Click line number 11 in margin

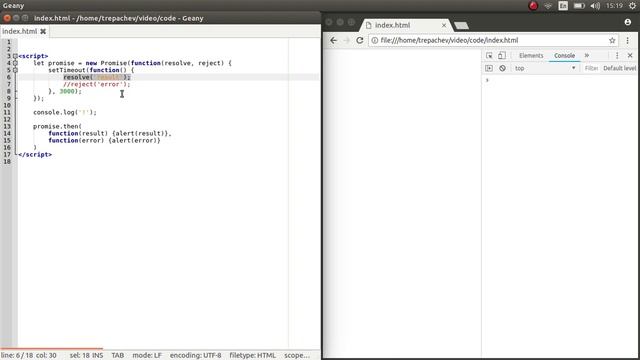coord(7,112)
